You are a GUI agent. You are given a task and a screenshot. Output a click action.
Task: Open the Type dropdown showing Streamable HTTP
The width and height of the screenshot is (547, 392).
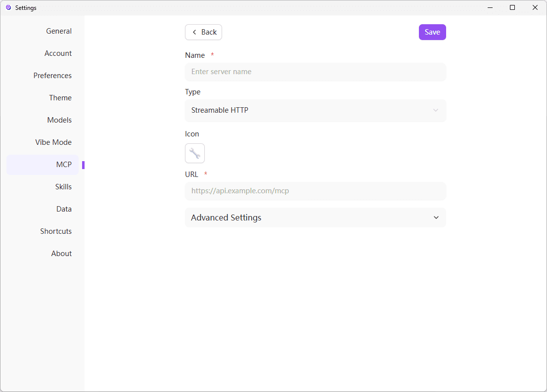(x=315, y=110)
